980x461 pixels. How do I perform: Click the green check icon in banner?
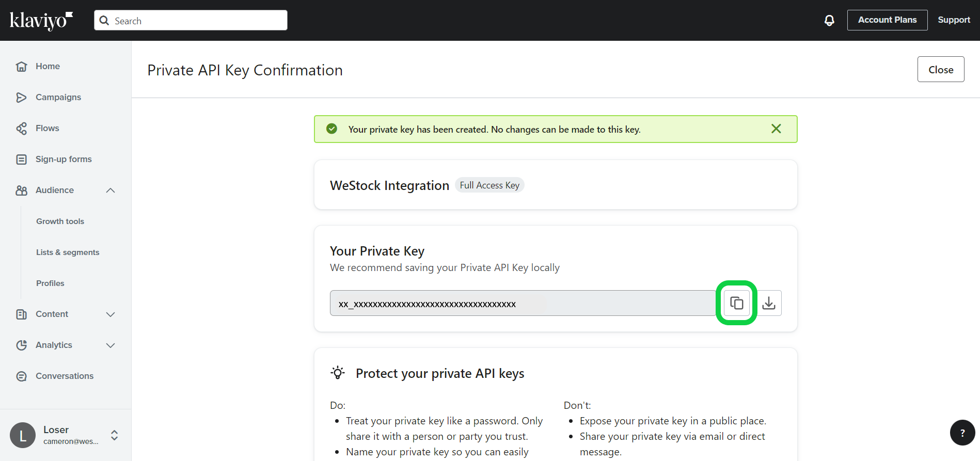pos(332,129)
